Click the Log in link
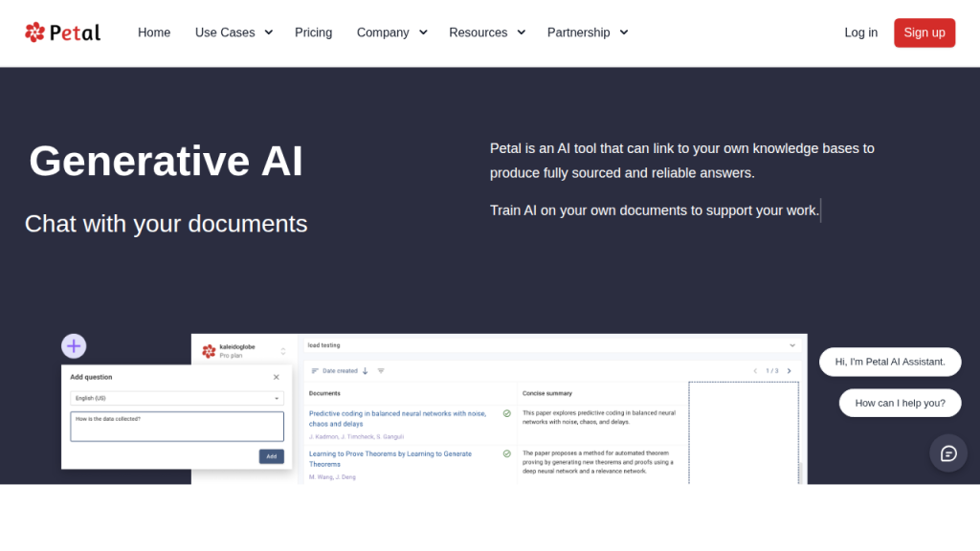This screenshot has width=980, height=551. (860, 33)
